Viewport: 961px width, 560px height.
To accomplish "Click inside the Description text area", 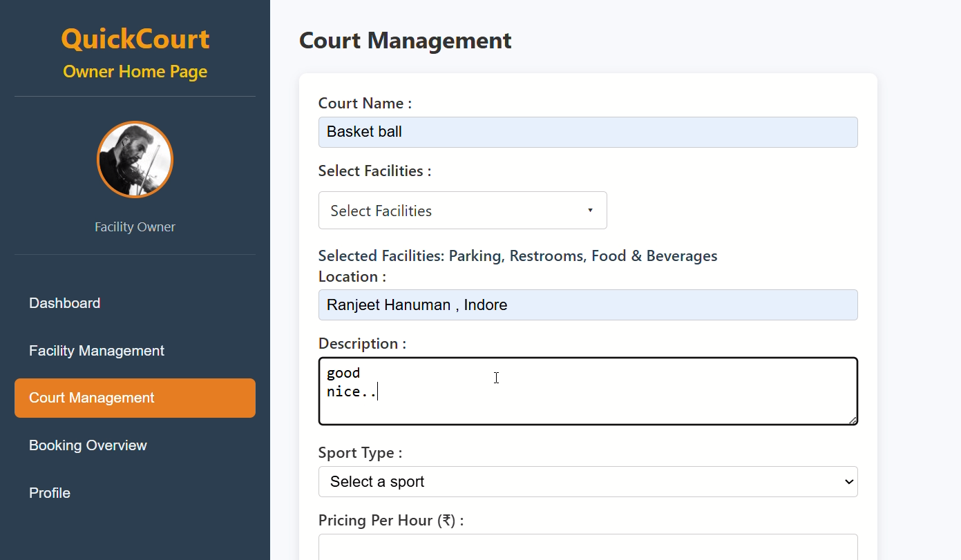I will (587, 391).
